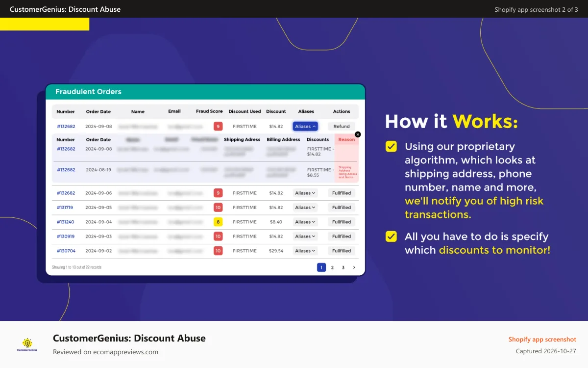Click the Actions column header
The image size is (588, 368).
[x=342, y=111]
